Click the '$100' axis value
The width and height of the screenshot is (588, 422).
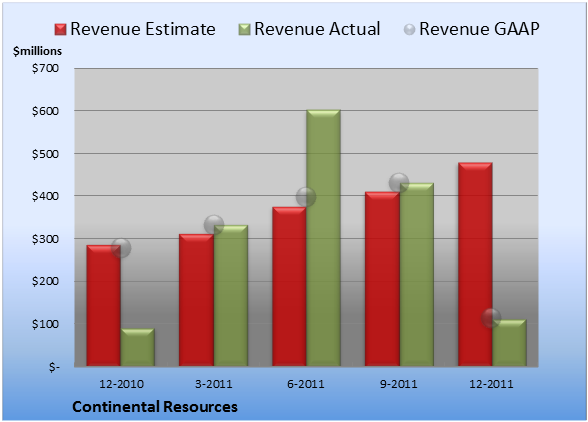pos(45,324)
